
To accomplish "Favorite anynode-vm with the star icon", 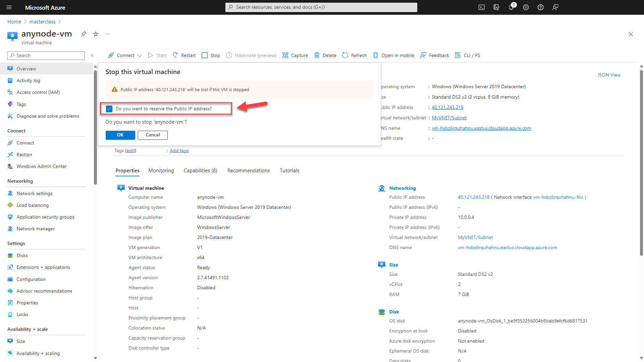I will [96, 34].
